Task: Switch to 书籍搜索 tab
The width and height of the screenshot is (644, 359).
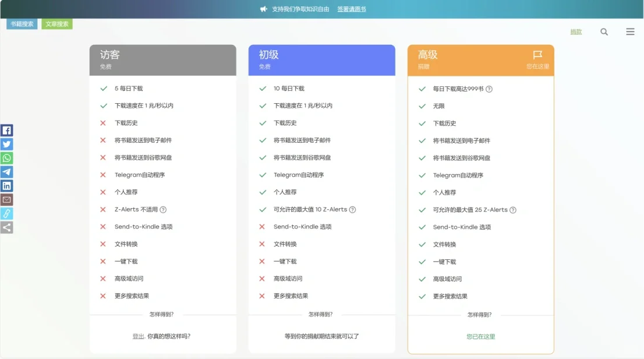Action: (22, 24)
